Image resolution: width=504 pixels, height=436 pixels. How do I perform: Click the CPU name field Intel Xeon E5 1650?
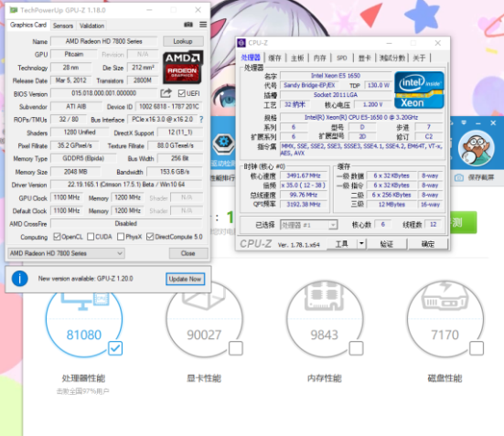coord(336,76)
